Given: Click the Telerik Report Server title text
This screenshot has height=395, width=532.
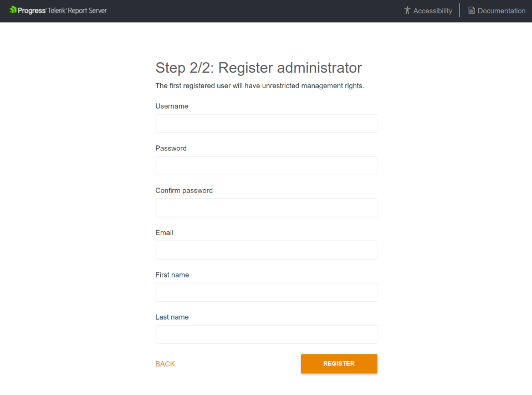Looking at the screenshot, I should [77, 11].
